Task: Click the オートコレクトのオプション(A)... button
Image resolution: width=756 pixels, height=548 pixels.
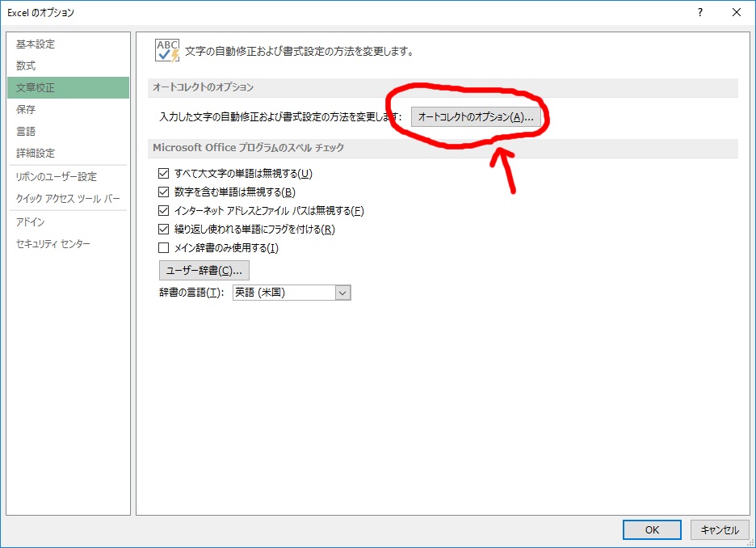Action: [476, 116]
